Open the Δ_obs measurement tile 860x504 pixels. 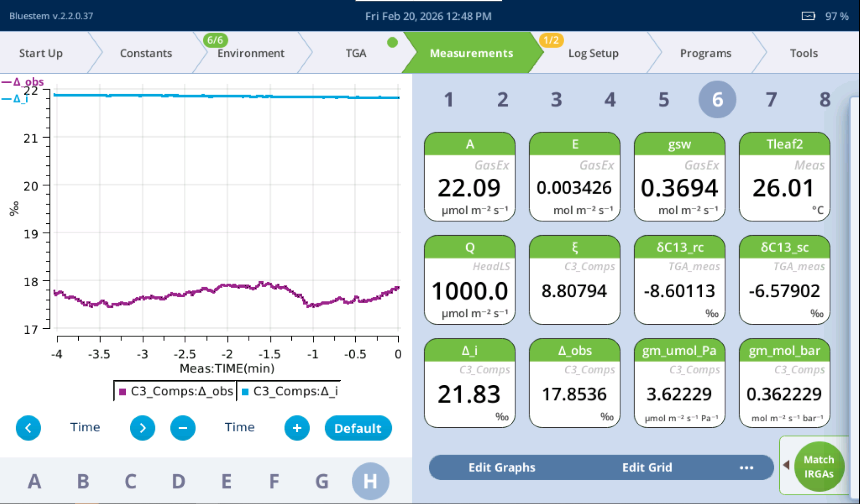[574, 383]
